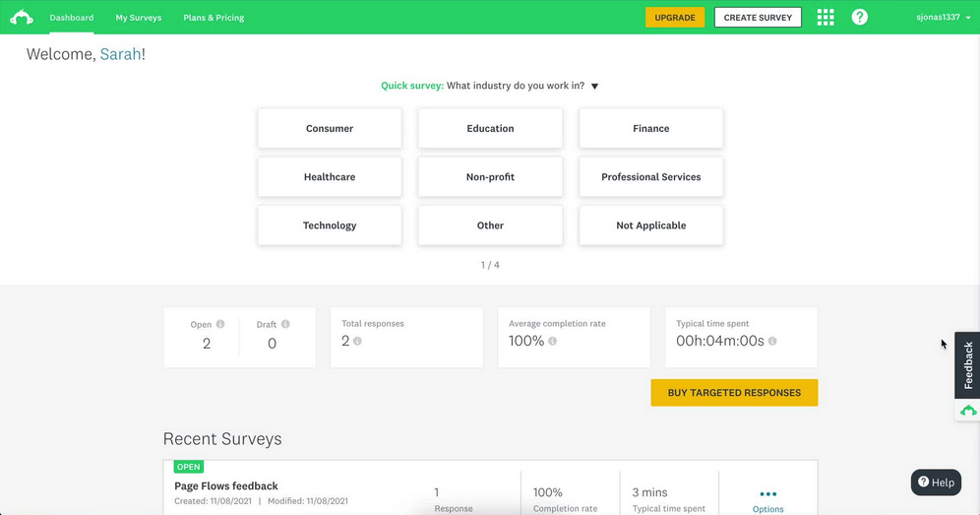
Task: Click info icon next to Draft count
Action: [x=285, y=324]
